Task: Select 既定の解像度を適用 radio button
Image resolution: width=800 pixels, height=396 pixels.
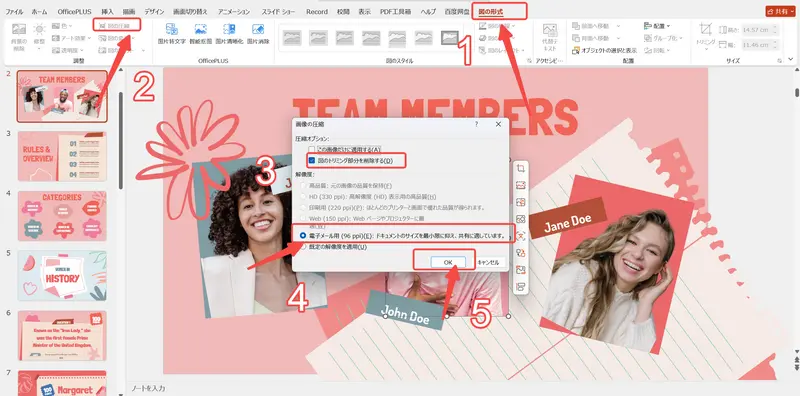Action: pos(304,247)
